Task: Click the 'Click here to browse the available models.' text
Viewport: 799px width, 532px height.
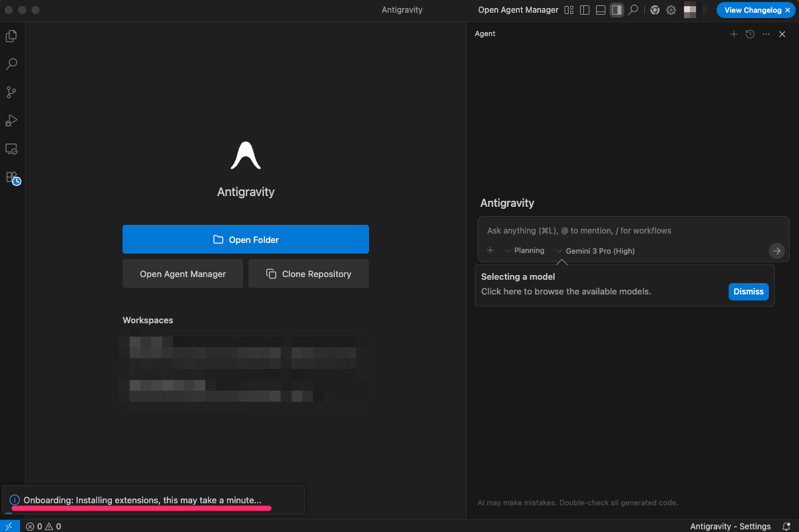Action: [x=566, y=292]
